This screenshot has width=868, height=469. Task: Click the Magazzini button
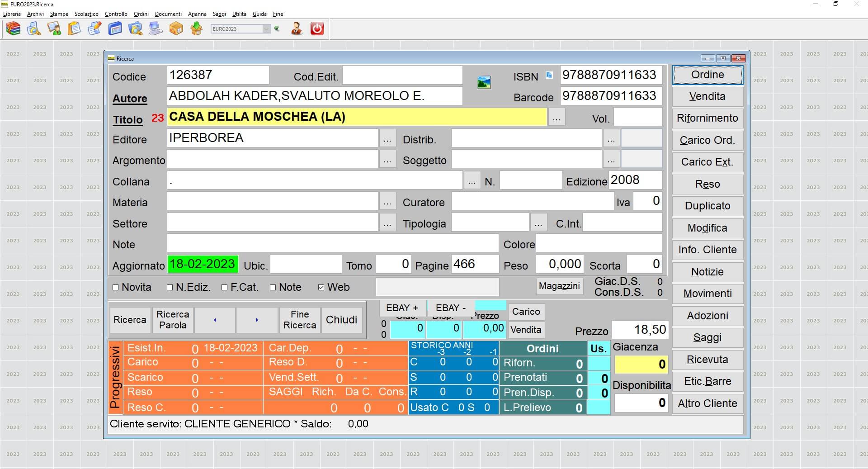[x=559, y=286]
